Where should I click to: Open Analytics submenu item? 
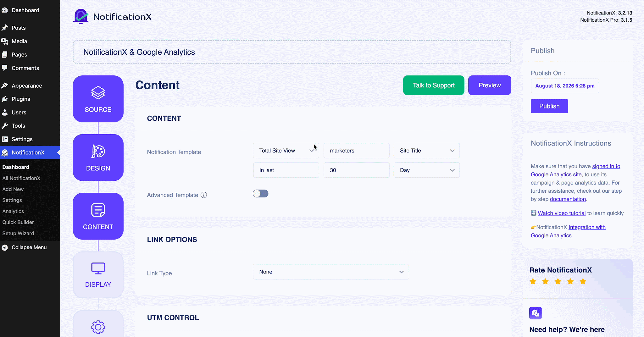click(13, 211)
